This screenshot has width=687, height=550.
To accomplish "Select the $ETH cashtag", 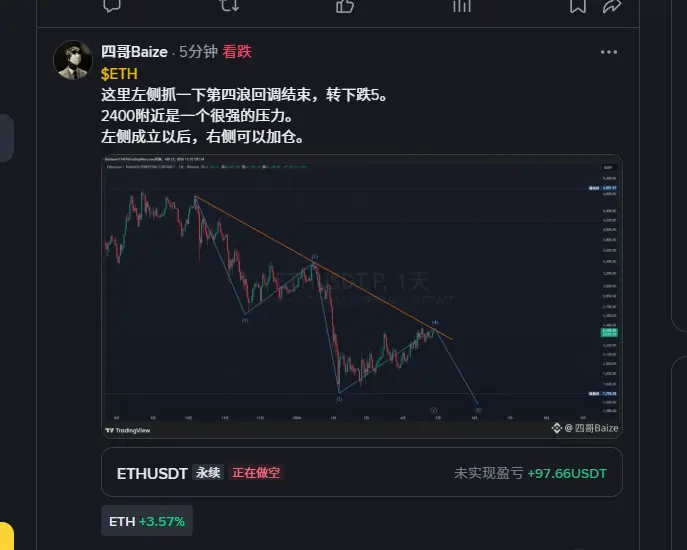I will 119,74.
